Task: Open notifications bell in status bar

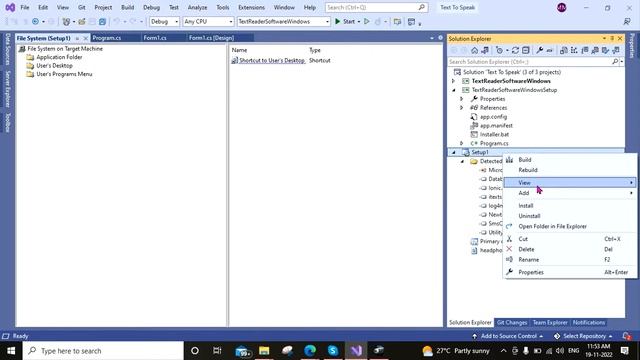Action: click(x=627, y=336)
